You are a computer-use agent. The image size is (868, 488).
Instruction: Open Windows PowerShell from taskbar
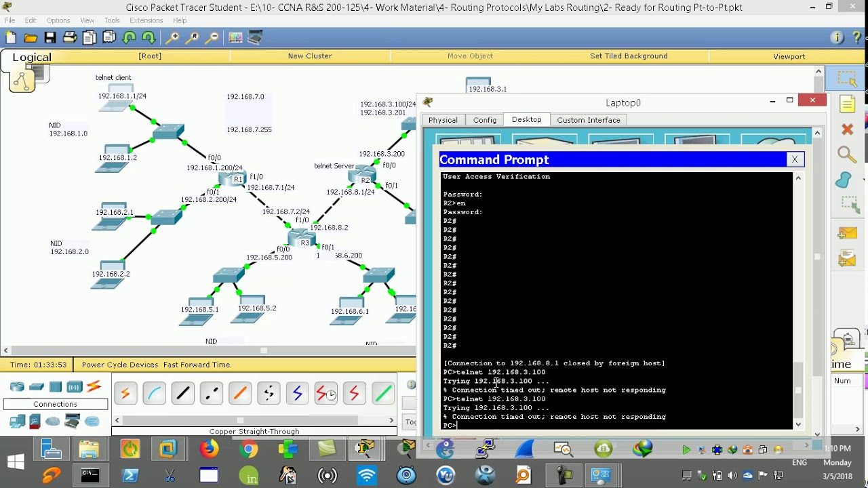tap(130, 476)
